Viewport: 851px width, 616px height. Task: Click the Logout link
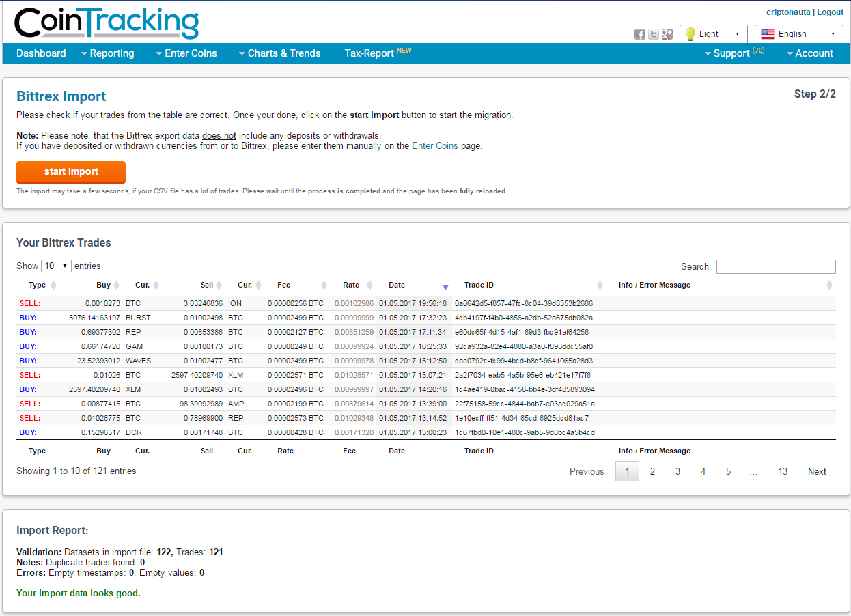coord(831,12)
